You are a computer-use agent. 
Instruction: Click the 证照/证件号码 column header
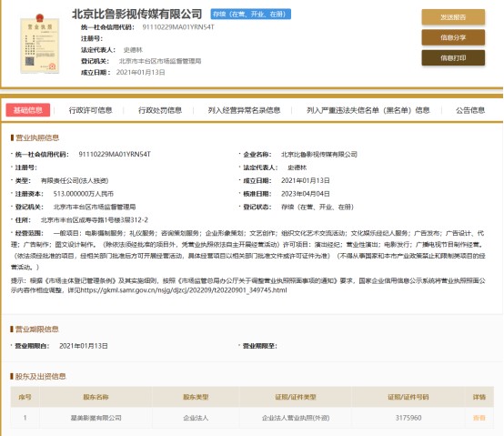click(x=408, y=397)
